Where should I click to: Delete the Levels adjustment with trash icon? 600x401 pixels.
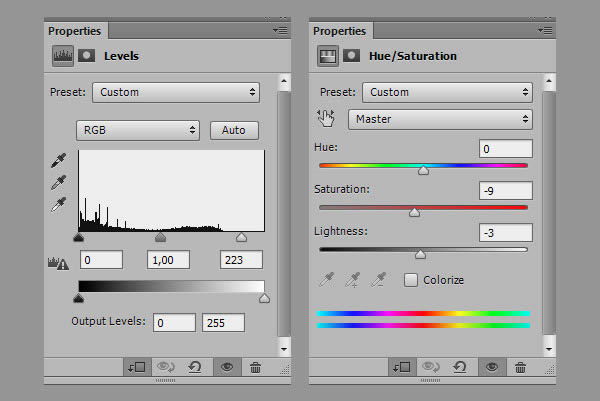255,367
